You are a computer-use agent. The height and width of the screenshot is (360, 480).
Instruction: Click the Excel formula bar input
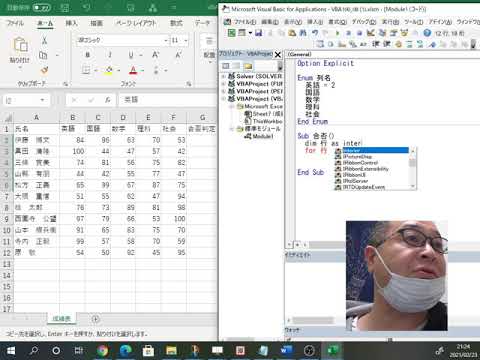click(168, 100)
